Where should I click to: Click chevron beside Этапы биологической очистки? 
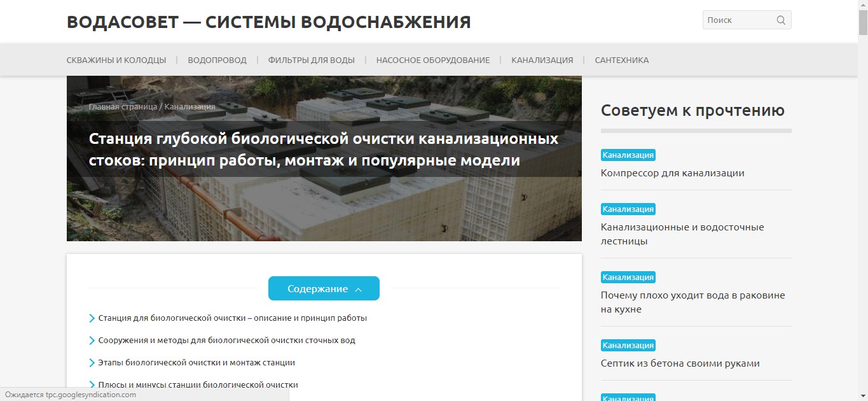tap(92, 363)
